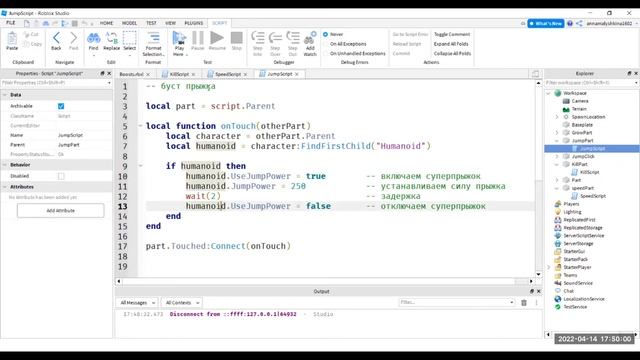The height and width of the screenshot is (360, 640).
Task: Click the share icon near username
Action: pos(579,24)
